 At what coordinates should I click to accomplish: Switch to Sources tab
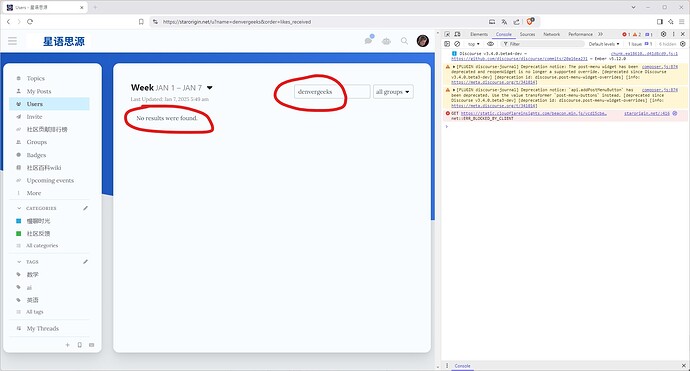527,34
